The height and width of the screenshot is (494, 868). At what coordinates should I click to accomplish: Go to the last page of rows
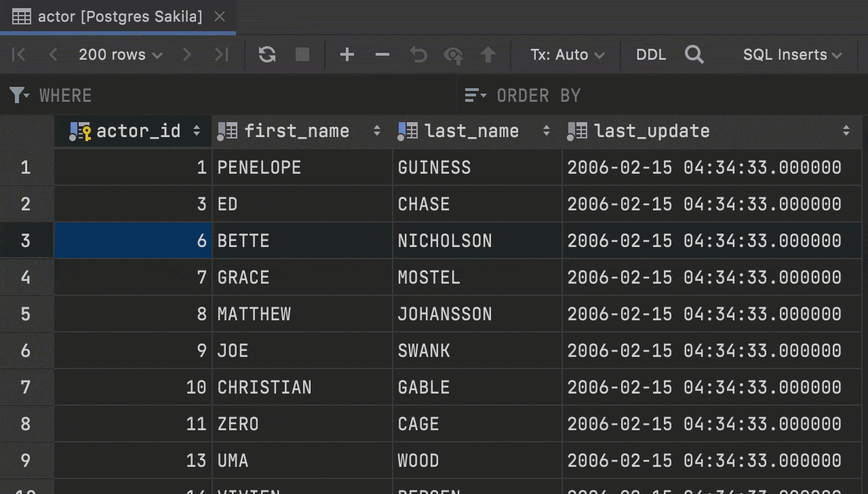pyautogui.click(x=221, y=55)
